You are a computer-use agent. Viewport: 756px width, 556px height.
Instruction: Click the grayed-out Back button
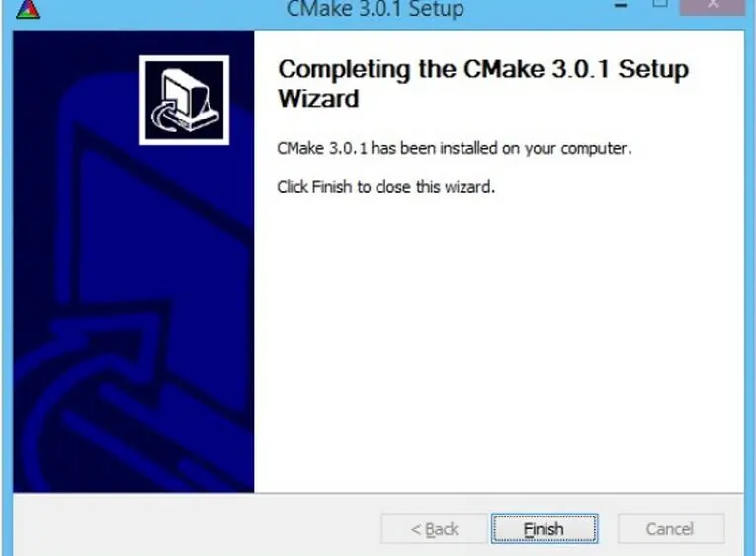(434, 528)
